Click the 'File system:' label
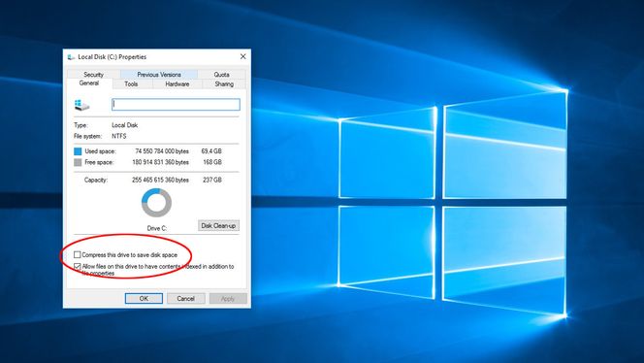Image resolution: width=644 pixels, height=363 pixels. pyautogui.click(x=88, y=136)
